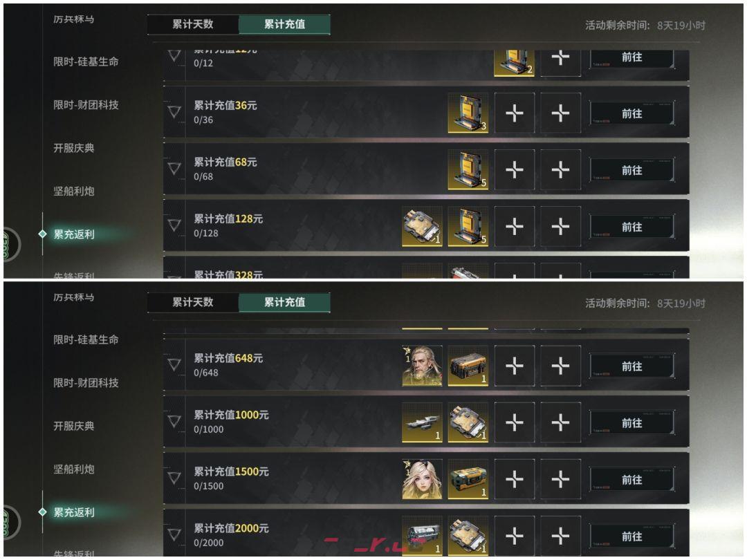Select the lower 累计充值 tab

[284, 302]
